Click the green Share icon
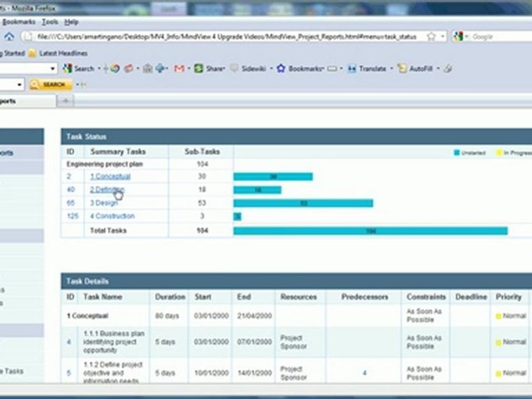The image size is (532, 399). 198,69
